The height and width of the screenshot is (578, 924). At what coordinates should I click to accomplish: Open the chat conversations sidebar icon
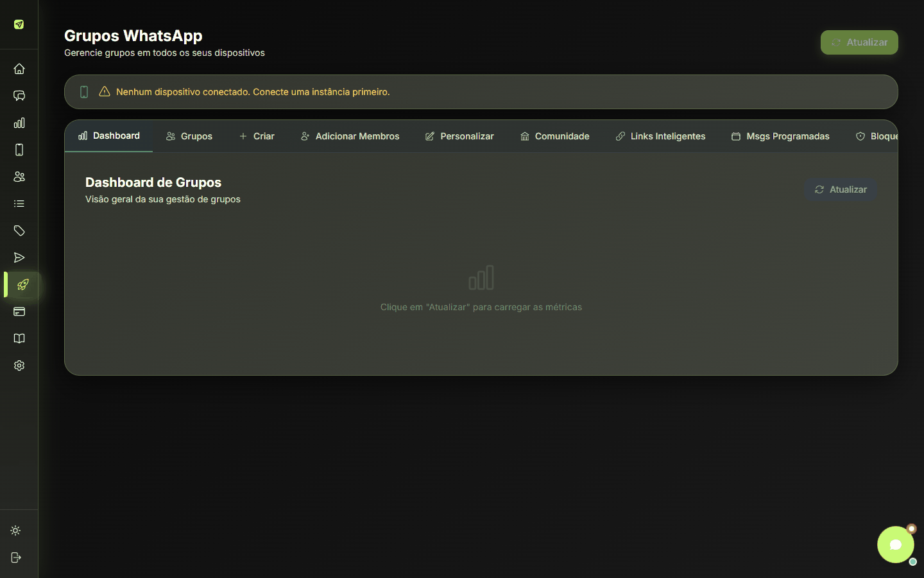pos(19,96)
